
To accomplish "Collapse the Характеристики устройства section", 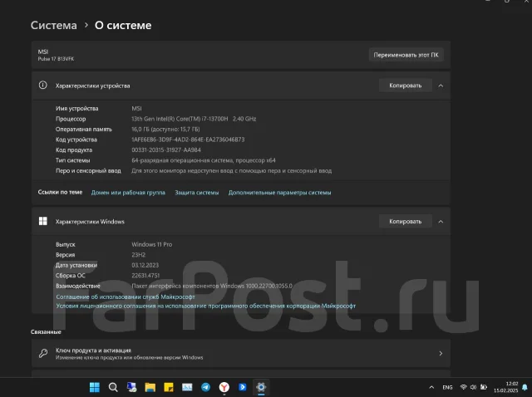I will coord(441,86).
